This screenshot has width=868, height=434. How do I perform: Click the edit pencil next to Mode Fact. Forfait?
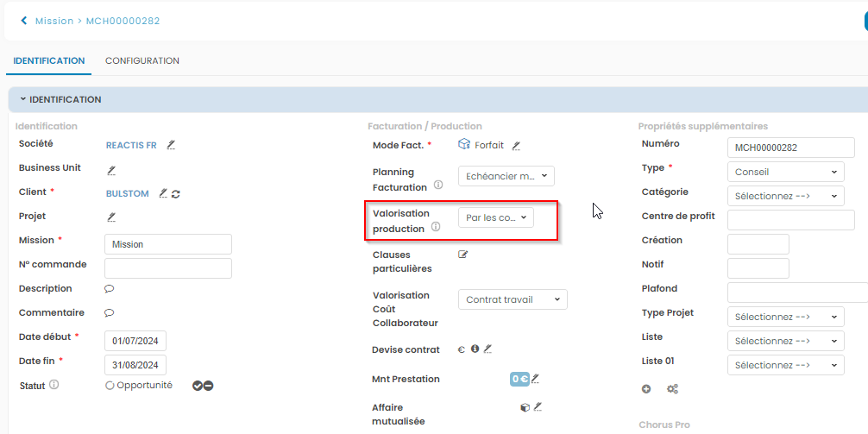(x=516, y=146)
